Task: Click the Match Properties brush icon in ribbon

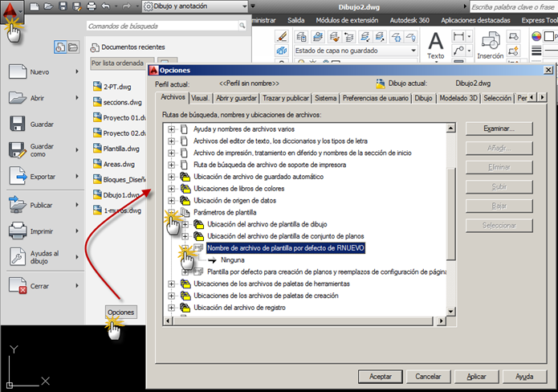Action: click(x=282, y=36)
